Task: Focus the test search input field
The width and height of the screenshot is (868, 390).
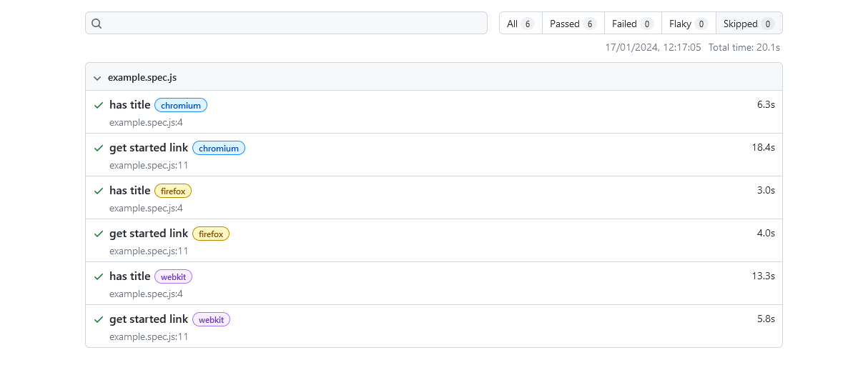Action: click(x=286, y=23)
